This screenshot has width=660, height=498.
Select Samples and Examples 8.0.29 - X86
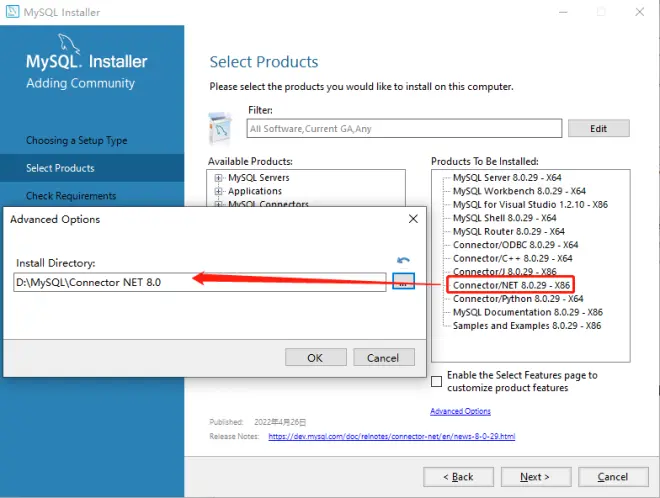[x=527, y=326]
